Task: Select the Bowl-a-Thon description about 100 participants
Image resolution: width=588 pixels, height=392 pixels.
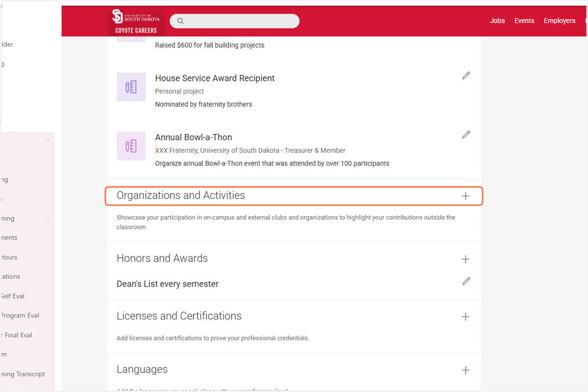Action: point(272,164)
